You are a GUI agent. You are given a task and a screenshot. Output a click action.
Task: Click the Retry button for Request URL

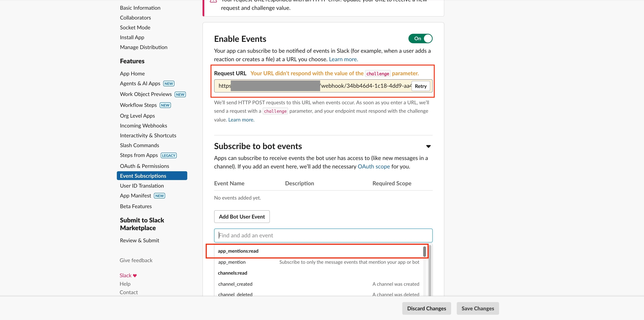tap(421, 86)
